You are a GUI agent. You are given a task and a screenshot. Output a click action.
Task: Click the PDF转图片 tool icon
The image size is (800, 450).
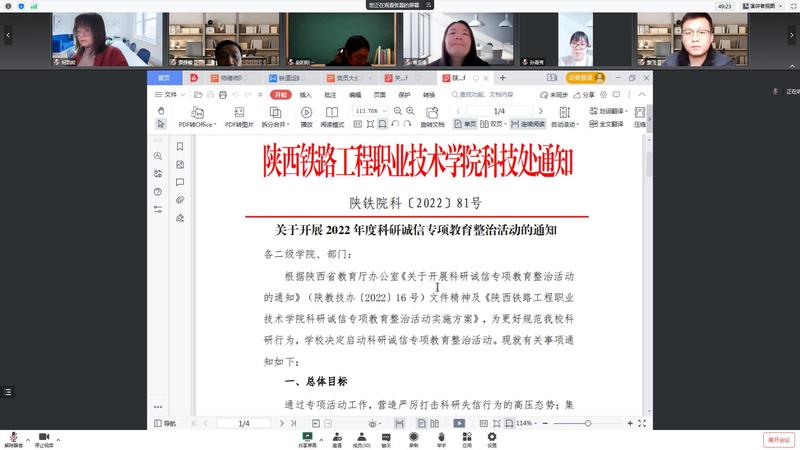click(238, 112)
